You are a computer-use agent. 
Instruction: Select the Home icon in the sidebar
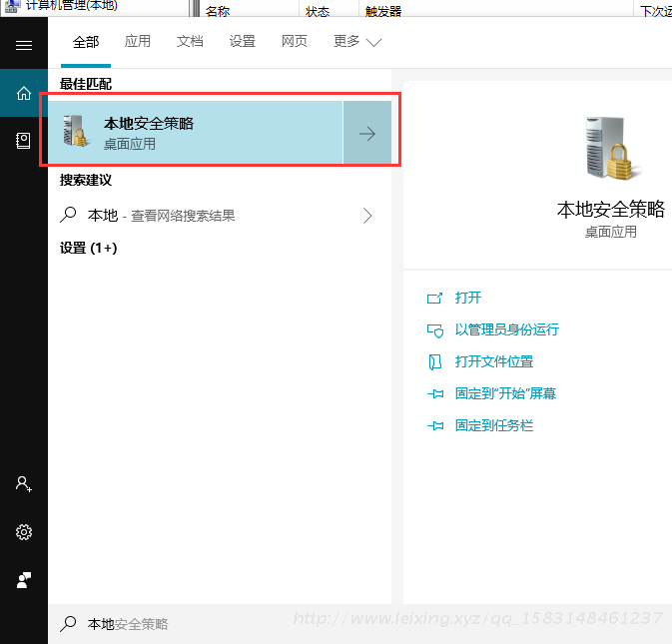(24, 93)
